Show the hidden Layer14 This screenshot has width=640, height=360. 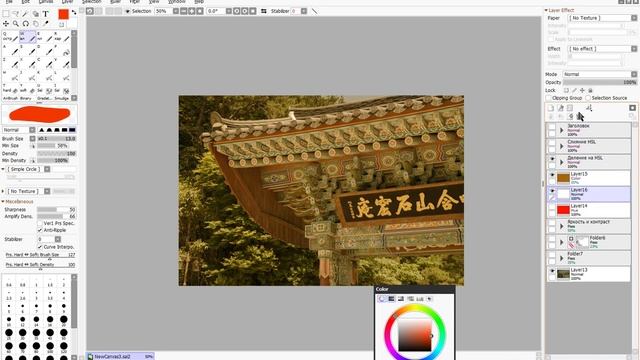point(552,207)
